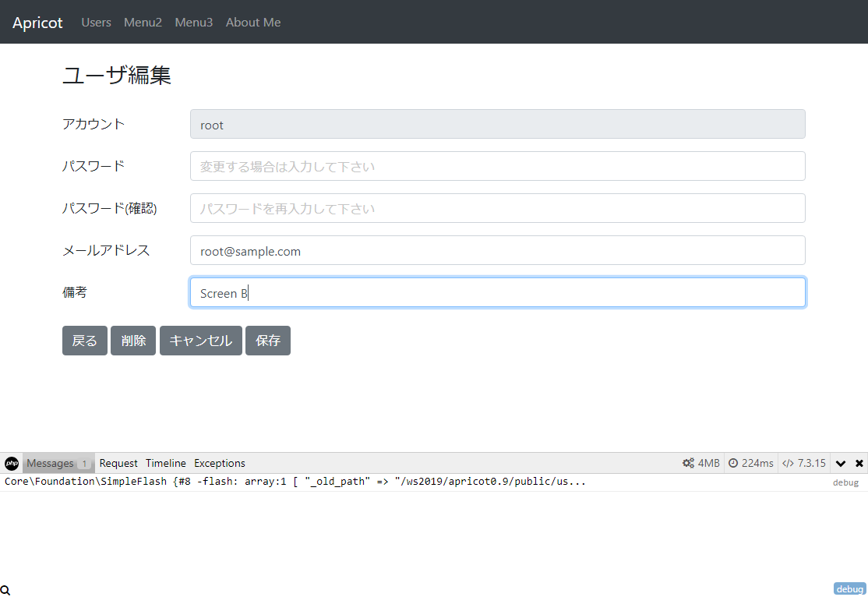Click the PHP Debugbar logo icon
The width and height of the screenshot is (868, 597).
click(12, 463)
